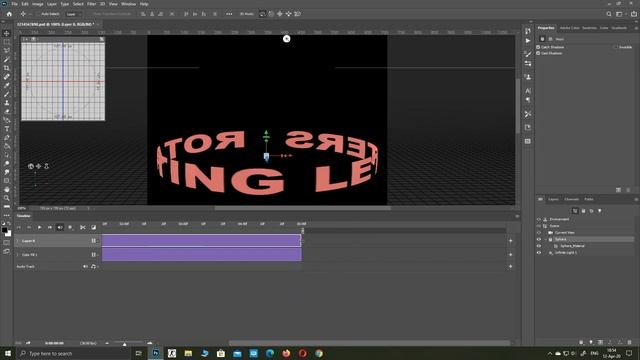Expand the Color Fill 1 track in the timeline
The height and width of the screenshot is (360, 640).
pos(17,255)
